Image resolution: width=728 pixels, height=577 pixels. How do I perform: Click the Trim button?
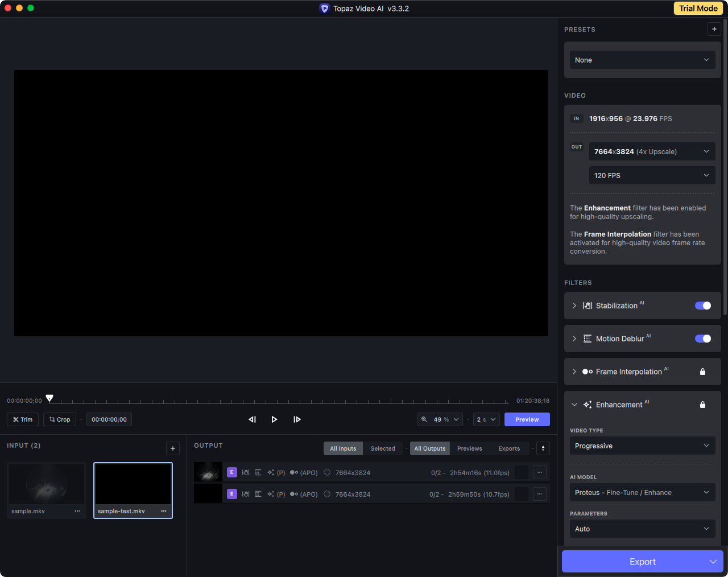pos(23,419)
